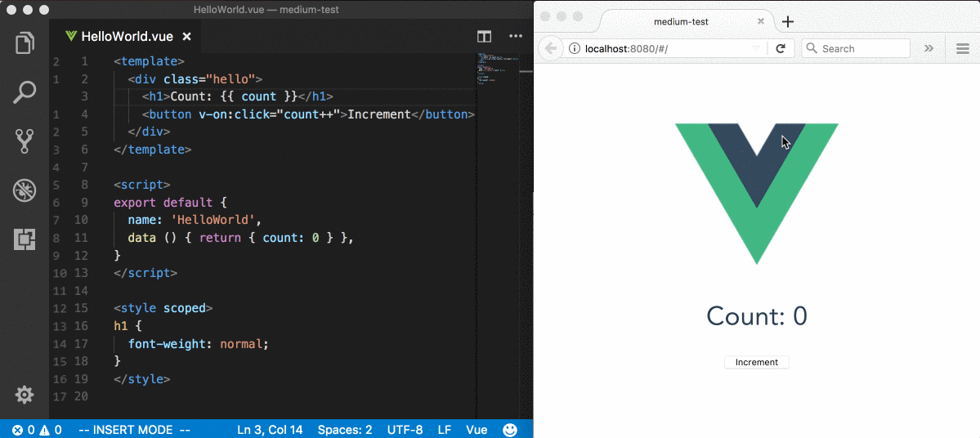Click the browser Search field

pos(856,49)
